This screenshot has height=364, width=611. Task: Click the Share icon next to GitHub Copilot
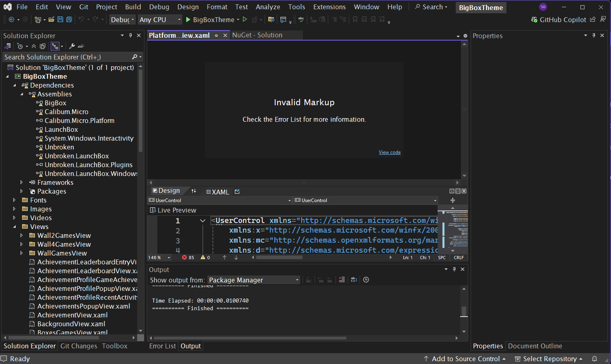pyautogui.click(x=592, y=19)
